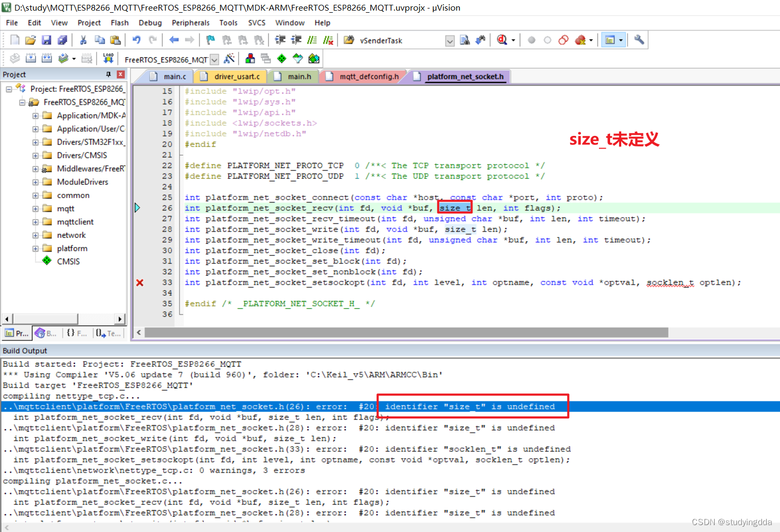The height and width of the screenshot is (532, 780).
Task: Select the mqtt folder in project tree
Action: click(65, 209)
